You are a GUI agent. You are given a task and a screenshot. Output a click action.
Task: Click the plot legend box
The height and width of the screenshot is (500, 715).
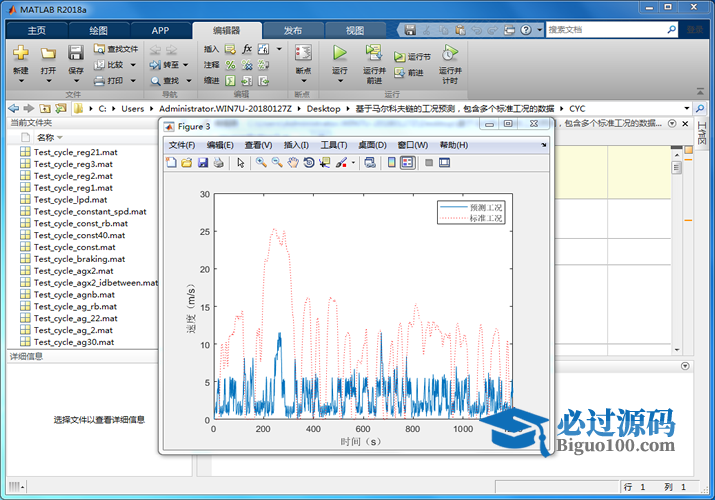[x=471, y=213]
